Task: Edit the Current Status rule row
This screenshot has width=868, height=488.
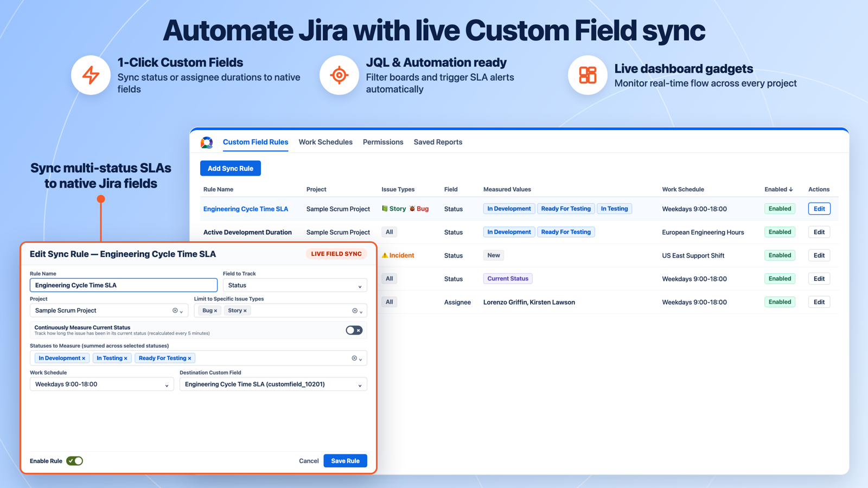Action: pyautogui.click(x=819, y=279)
